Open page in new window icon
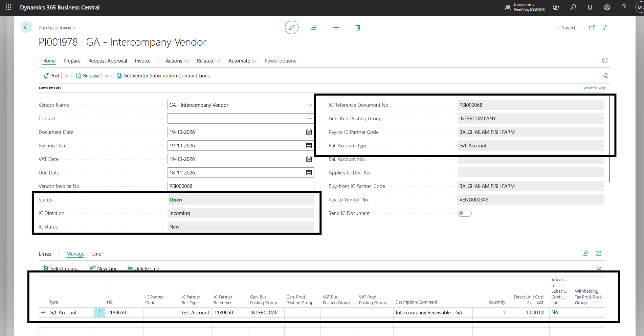The width and height of the screenshot is (644, 336). (592, 28)
